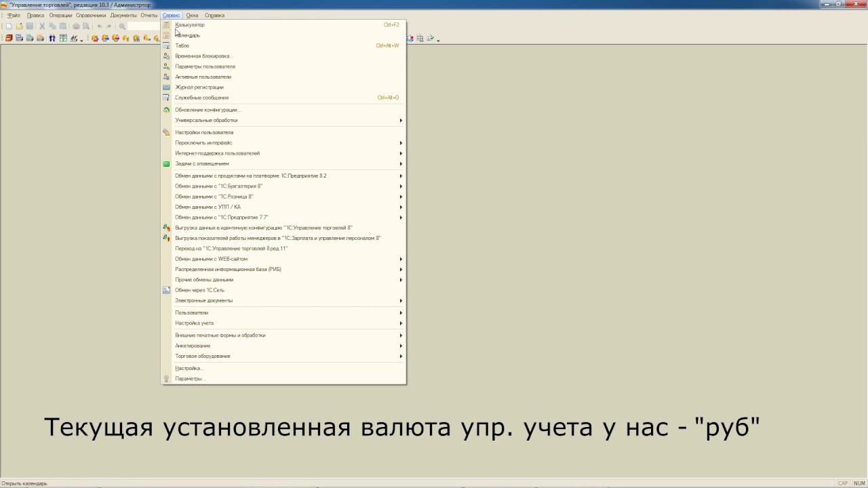This screenshot has width=868, height=488.
Task: Open the Справочники menu
Action: (91, 15)
